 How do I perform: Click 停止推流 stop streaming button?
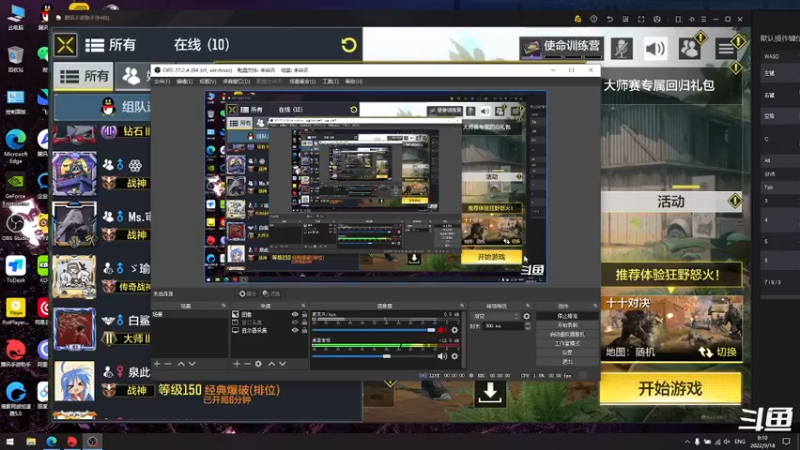click(x=567, y=316)
